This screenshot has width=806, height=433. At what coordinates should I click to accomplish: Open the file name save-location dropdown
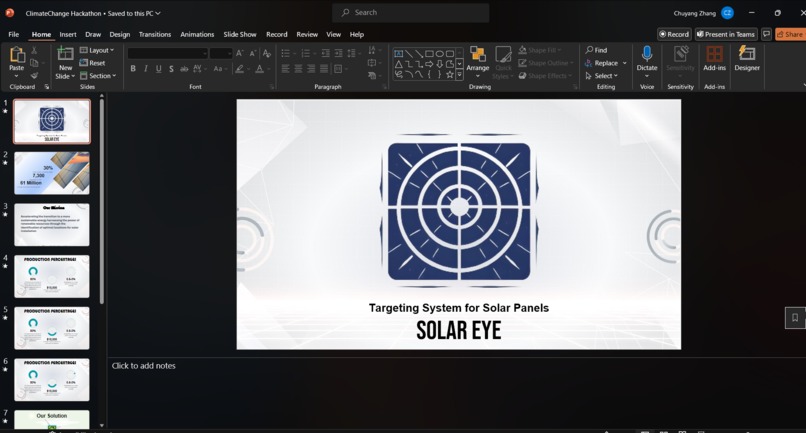click(158, 13)
